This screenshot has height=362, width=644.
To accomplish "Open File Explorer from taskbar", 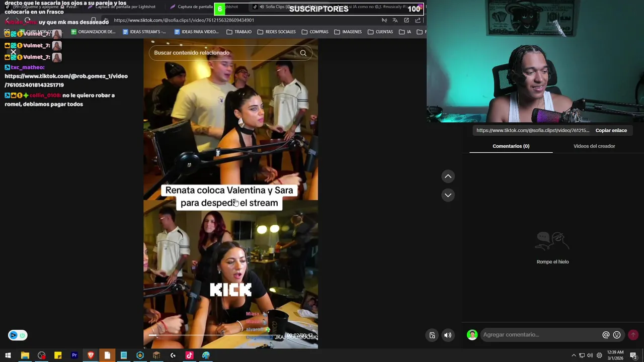I will (x=25, y=355).
